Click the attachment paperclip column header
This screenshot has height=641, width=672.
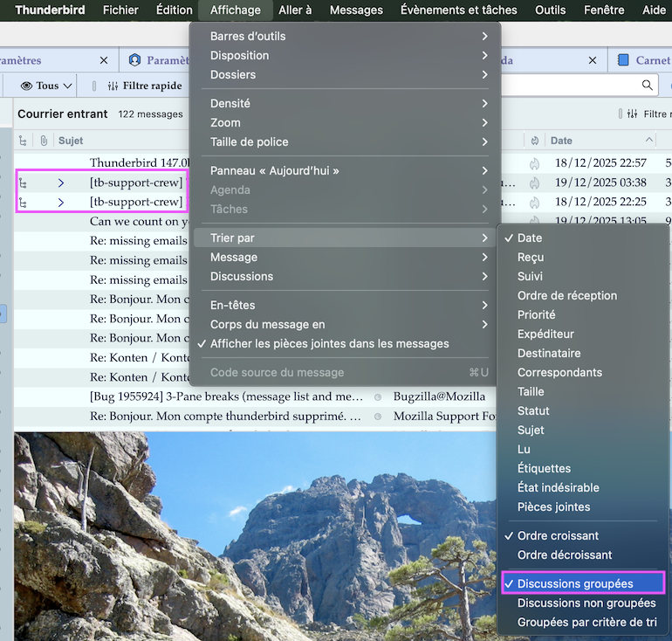click(x=43, y=141)
